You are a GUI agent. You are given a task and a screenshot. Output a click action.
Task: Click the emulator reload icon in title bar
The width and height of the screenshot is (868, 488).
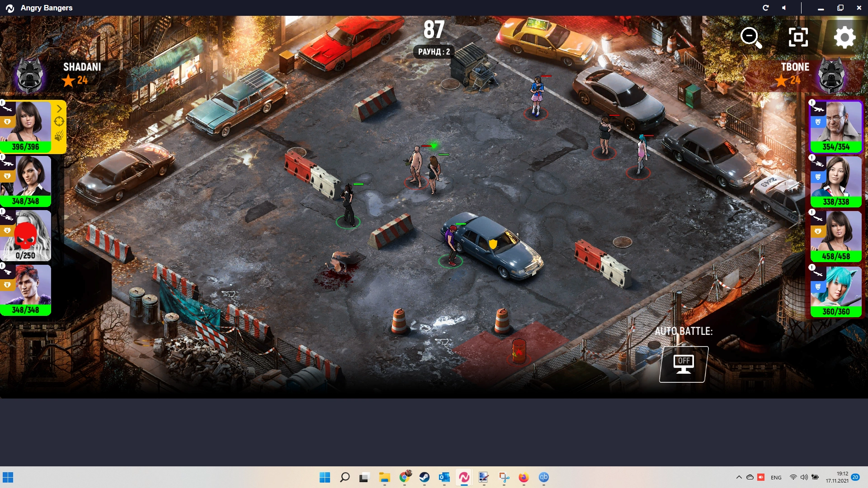(x=765, y=8)
